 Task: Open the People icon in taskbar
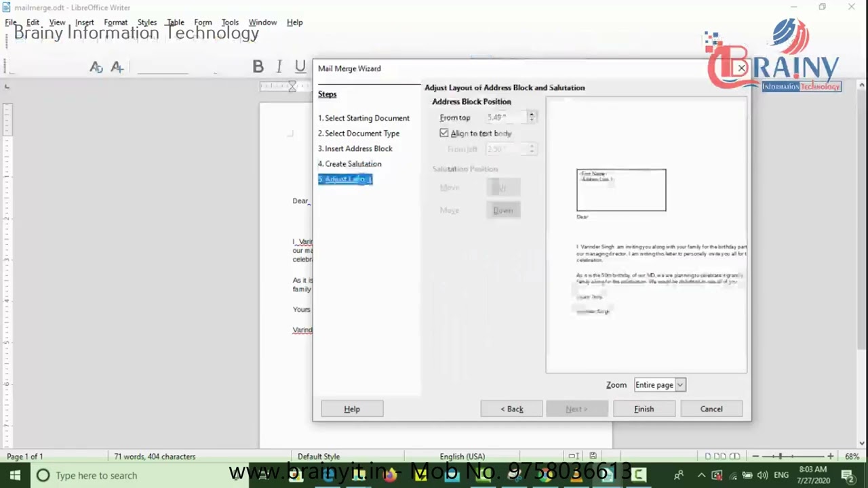pos(678,475)
